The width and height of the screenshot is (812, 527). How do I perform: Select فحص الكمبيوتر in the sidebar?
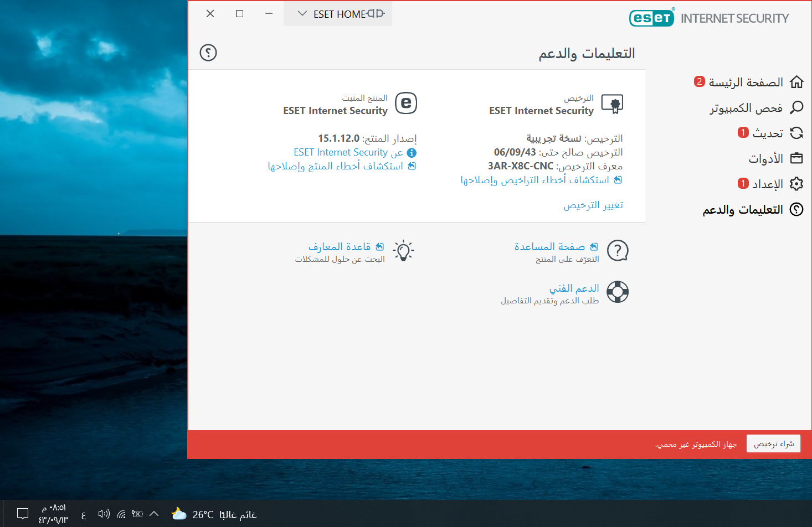pos(746,108)
